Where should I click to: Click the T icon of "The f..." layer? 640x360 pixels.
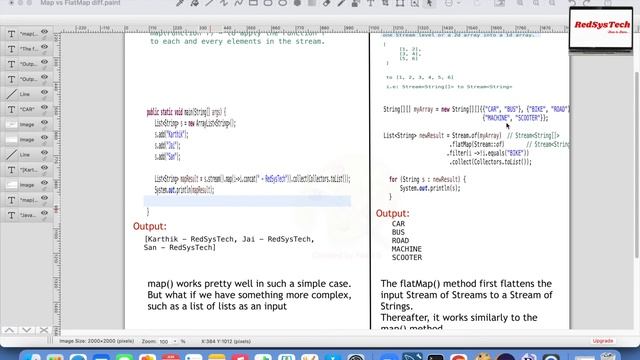tap(11, 49)
